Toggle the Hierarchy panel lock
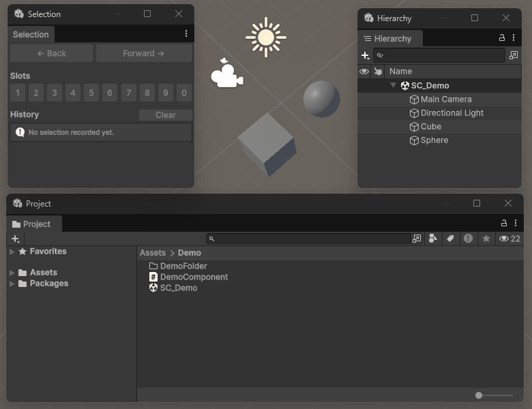Viewport: 532px width, 409px height. [x=502, y=37]
